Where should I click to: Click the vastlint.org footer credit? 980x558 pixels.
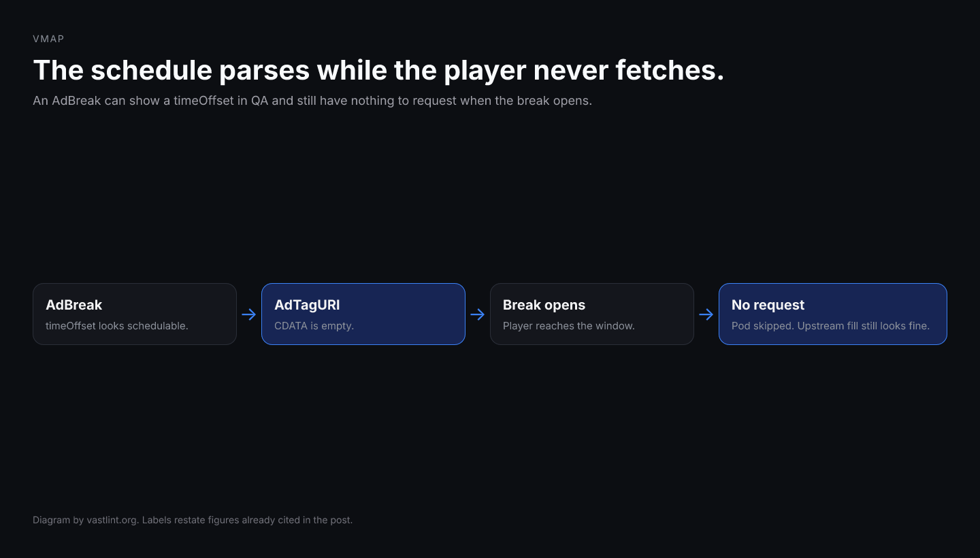(x=193, y=520)
